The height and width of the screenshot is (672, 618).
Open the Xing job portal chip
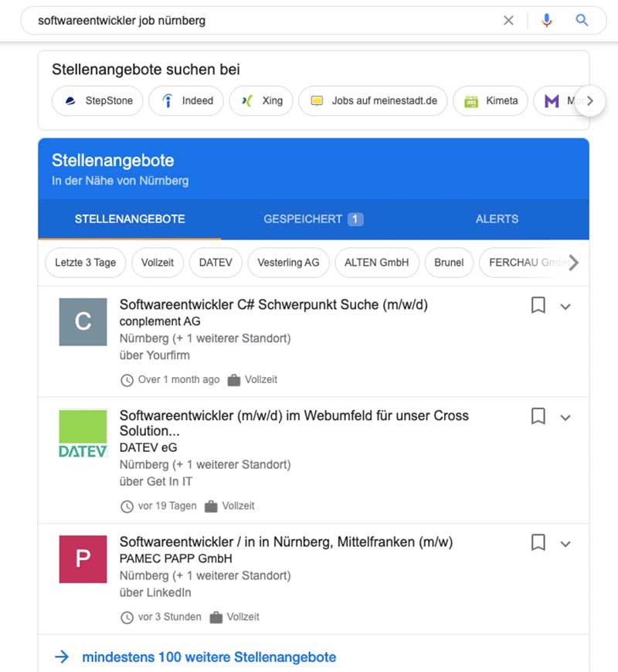coord(261,100)
